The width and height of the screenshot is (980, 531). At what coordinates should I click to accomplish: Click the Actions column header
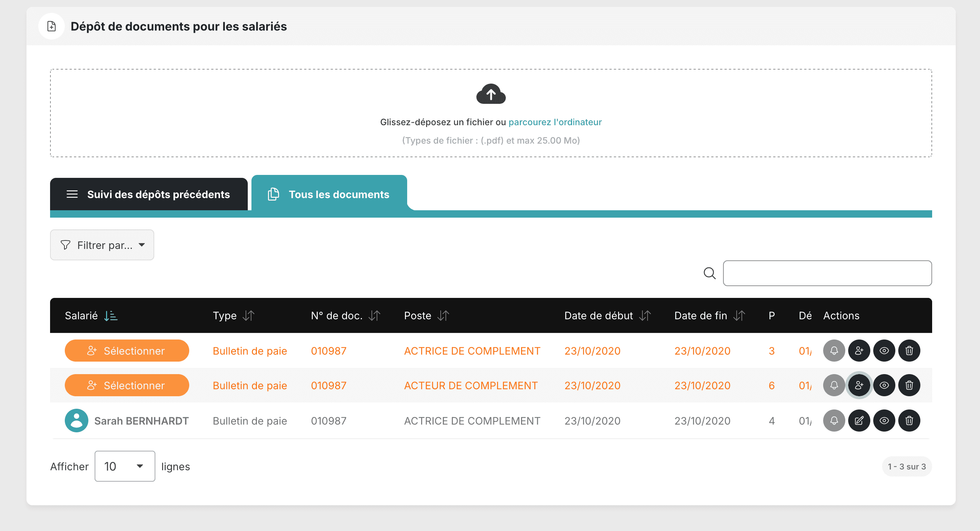[841, 316]
